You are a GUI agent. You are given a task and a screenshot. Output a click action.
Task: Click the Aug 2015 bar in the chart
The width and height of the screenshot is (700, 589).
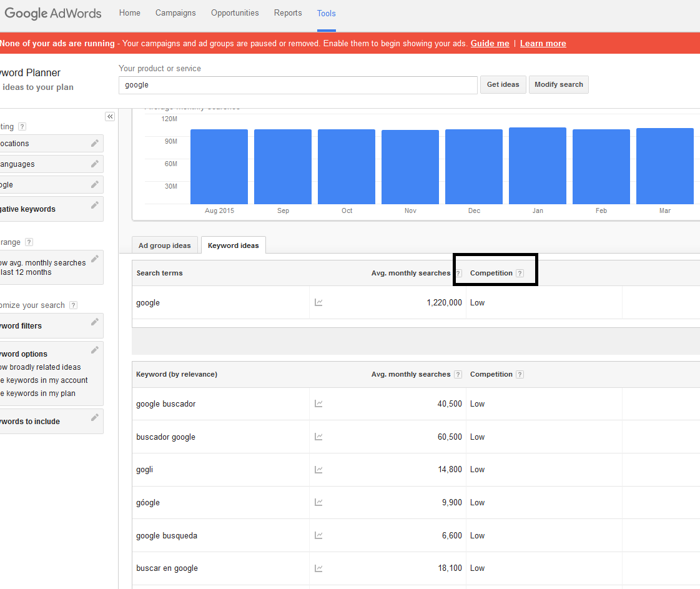point(219,167)
